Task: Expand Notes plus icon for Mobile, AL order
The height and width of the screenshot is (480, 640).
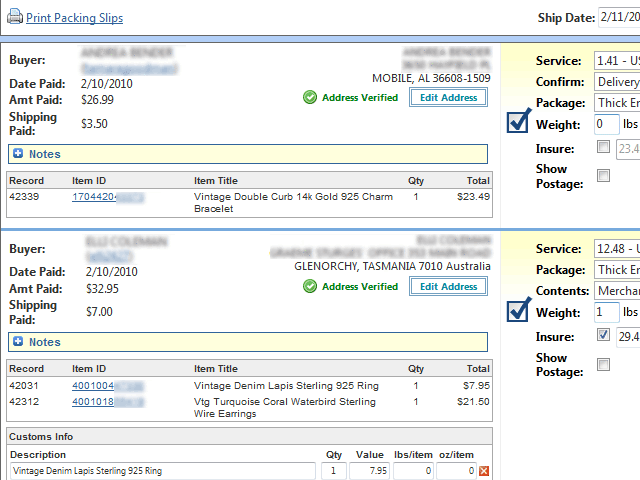Action: 18,154
